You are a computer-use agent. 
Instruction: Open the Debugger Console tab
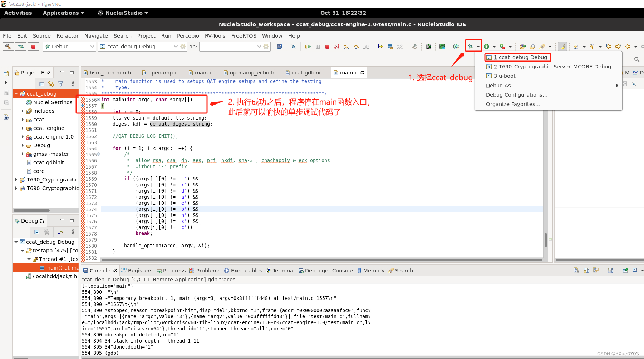[x=326, y=271]
